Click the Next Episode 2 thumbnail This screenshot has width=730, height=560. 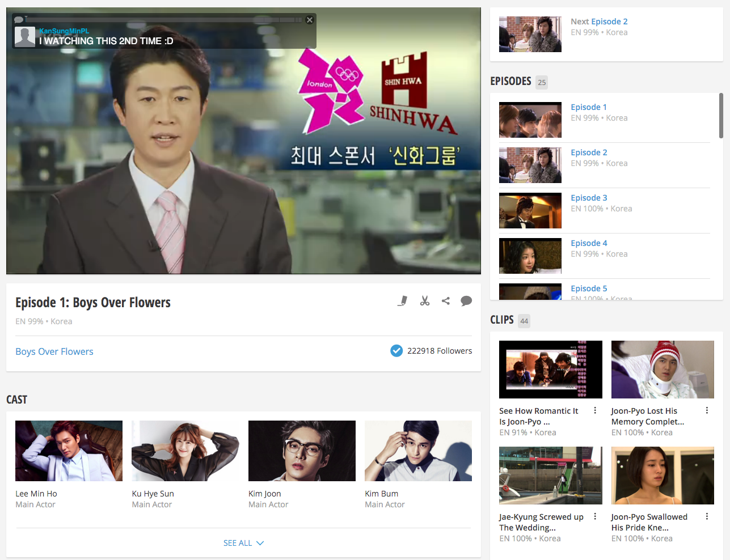tap(530, 34)
